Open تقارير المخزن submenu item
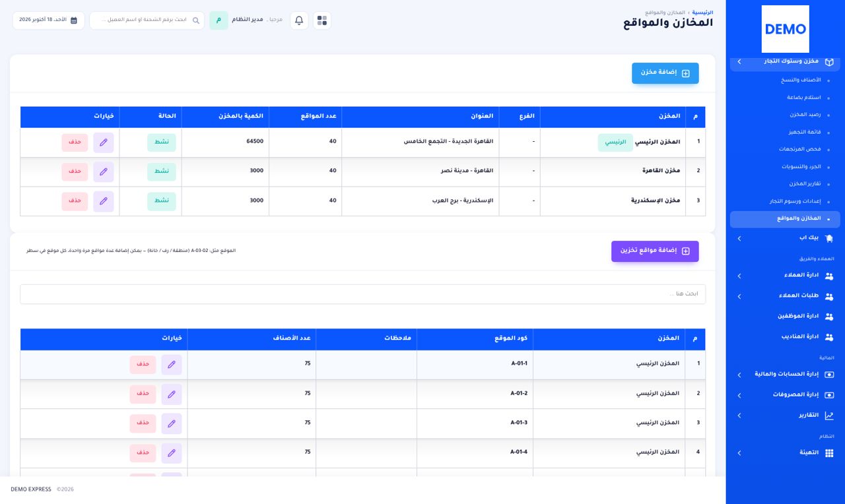Image resolution: width=845 pixels, height=504 pixels. (x=805, y=184)
